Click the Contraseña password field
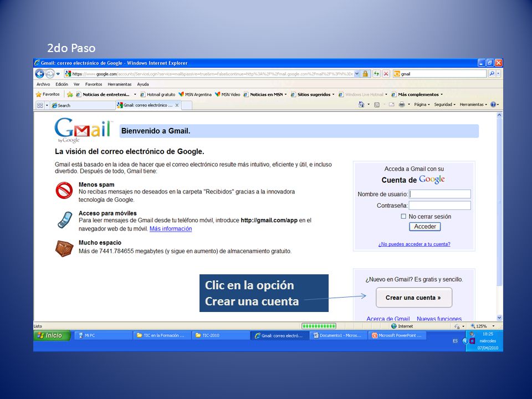This screenshot has height=399, width=532. click(x=439, y=205)
